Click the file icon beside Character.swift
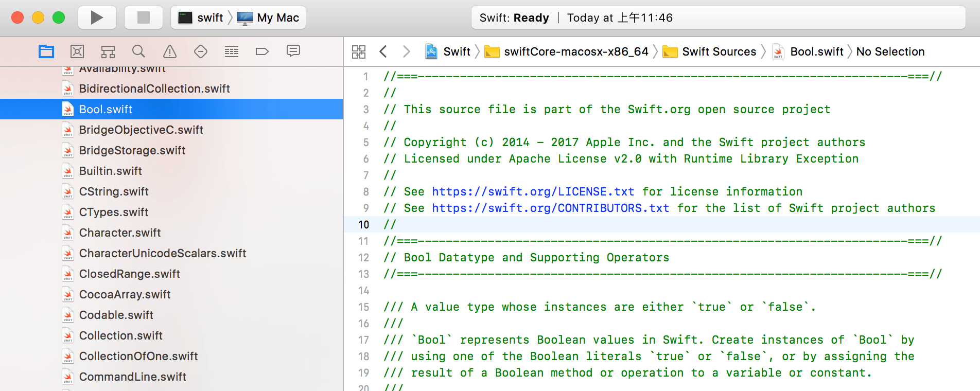 tap(68, 233)
